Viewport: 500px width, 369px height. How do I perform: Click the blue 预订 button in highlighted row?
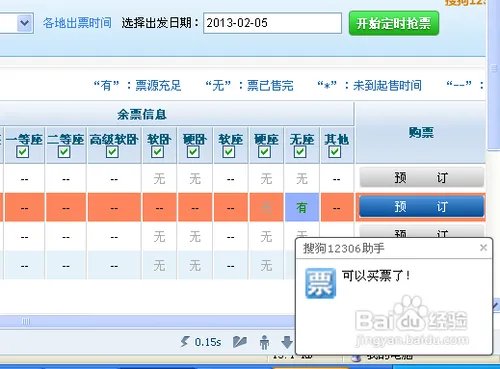pos(421,207)
